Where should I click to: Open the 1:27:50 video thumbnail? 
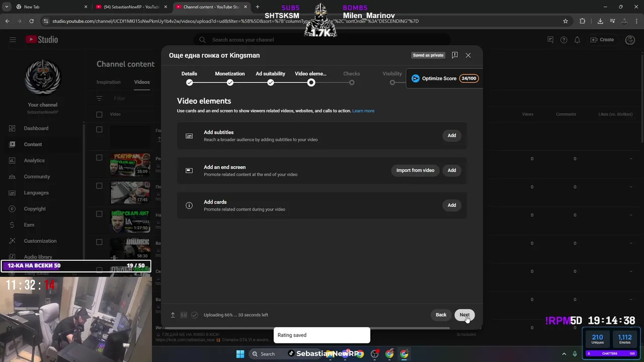point(130,221)
